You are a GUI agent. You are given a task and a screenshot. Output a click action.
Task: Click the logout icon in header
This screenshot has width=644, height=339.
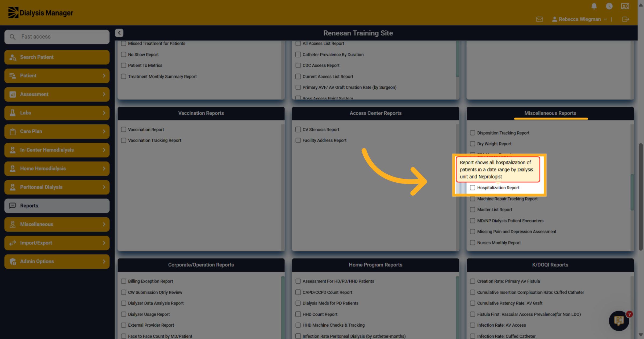click(625, 19)
